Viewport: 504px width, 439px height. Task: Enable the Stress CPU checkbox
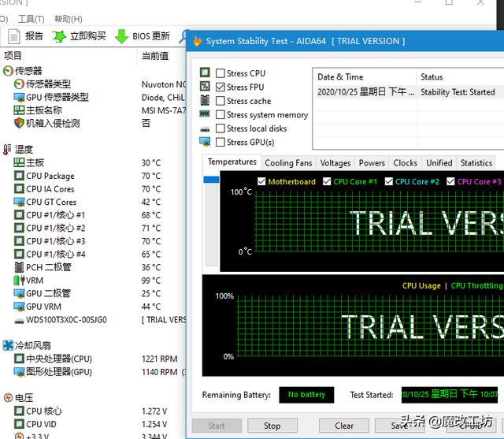click(220, 73)
